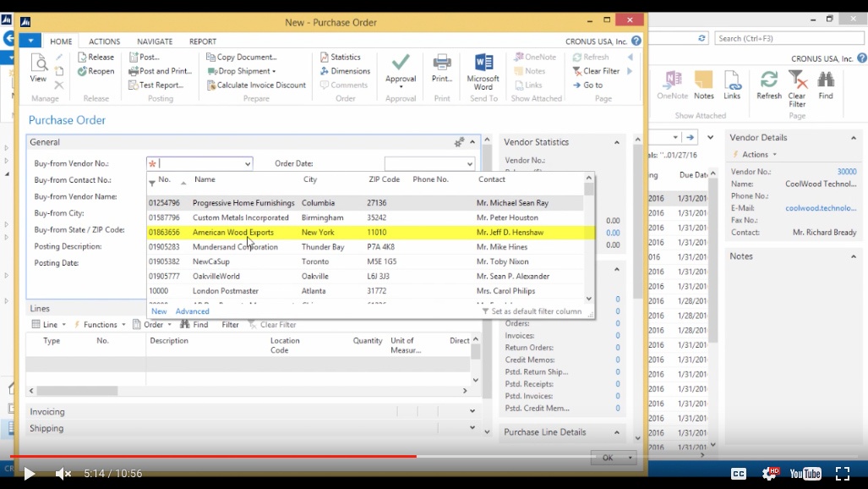Open the View document icon
This screenshot has width=868, height=489.
pos(38,69)
